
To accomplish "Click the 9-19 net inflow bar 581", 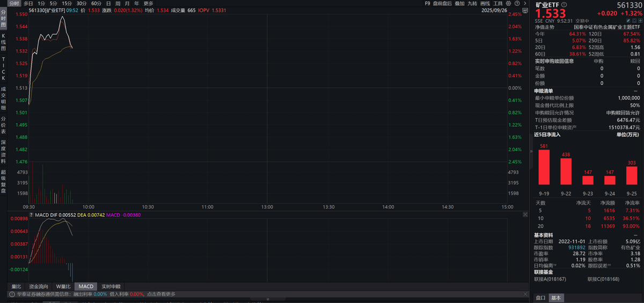I will (544, 167).
